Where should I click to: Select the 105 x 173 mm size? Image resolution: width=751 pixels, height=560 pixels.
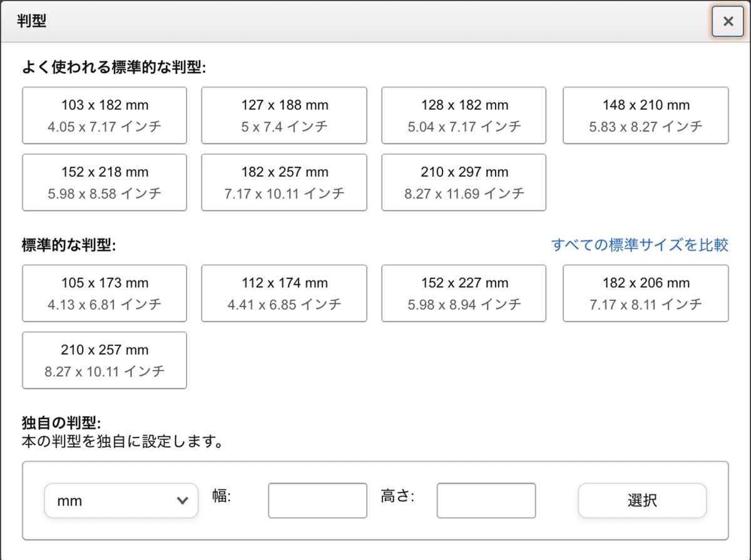click(x=104, y=293)
